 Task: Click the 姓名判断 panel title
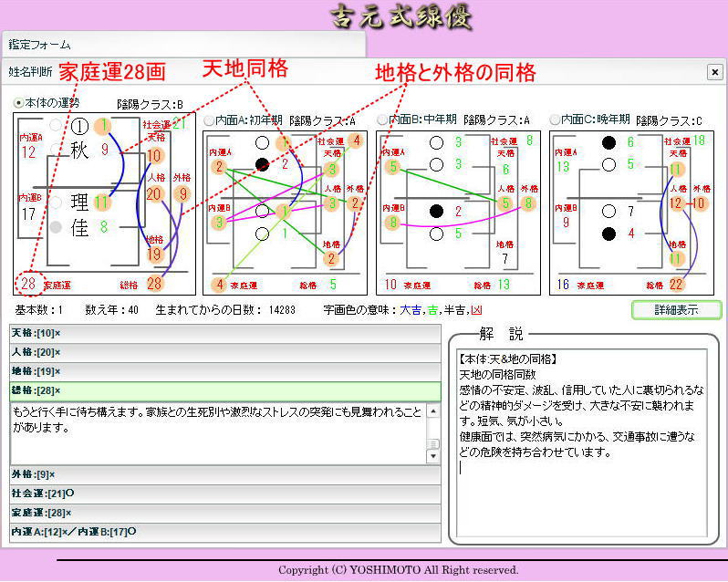(x=30, y=72)
